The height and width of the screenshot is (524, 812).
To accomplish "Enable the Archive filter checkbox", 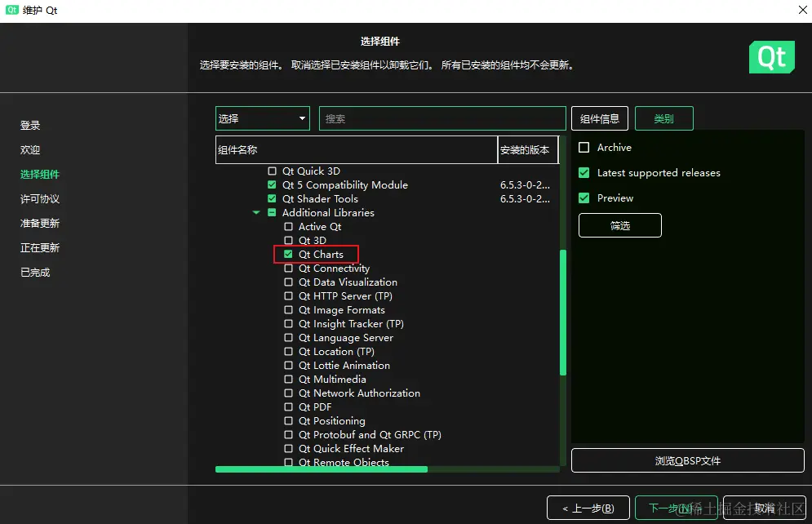I will [583, 148].
